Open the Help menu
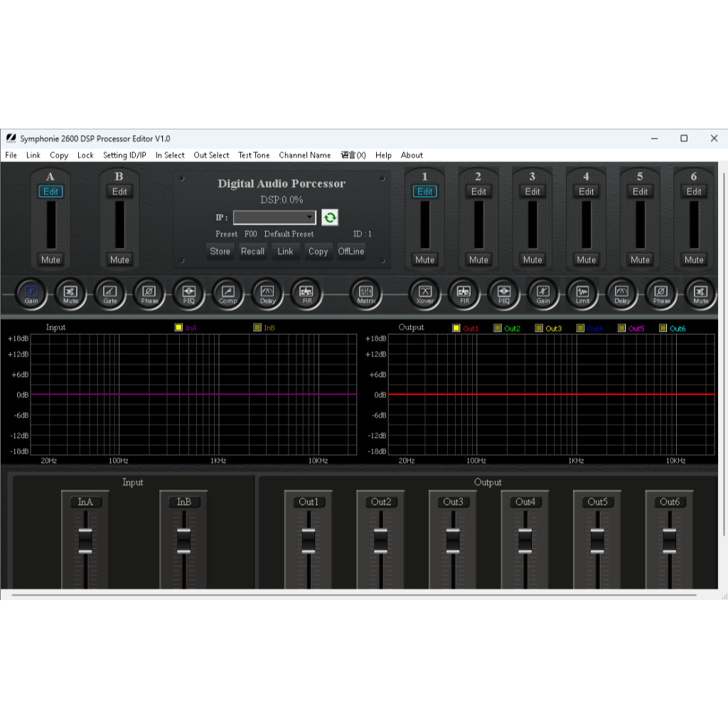 click(383, 155)
